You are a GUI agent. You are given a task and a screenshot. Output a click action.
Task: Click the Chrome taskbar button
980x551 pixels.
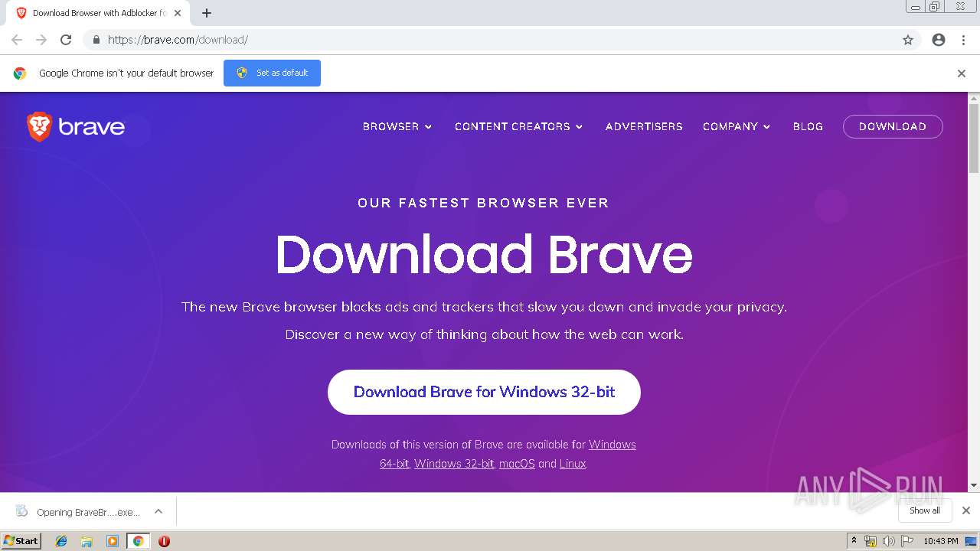coord(139,541)
